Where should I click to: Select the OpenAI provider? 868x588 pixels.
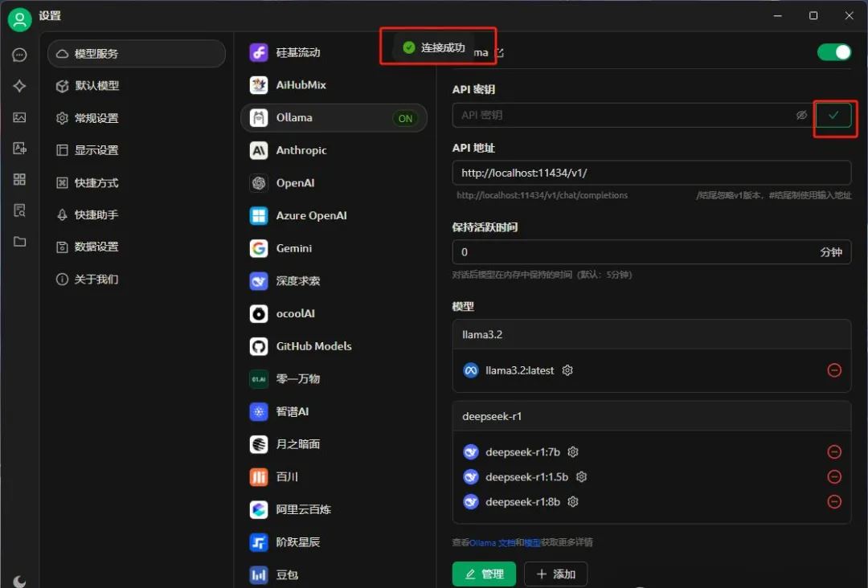click(x=334, y=183)
